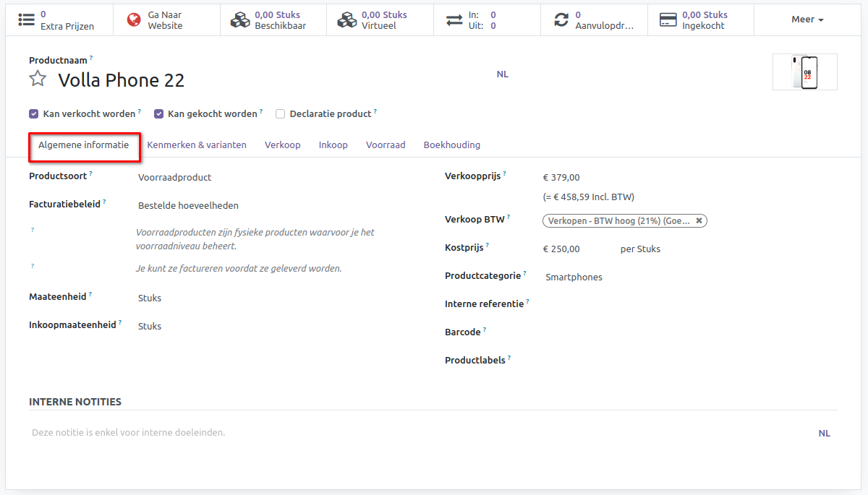The width and height of the screenshot is (868, 495).
Task: Click the Extra Prijzen list icon
Action: pos(27,20)
